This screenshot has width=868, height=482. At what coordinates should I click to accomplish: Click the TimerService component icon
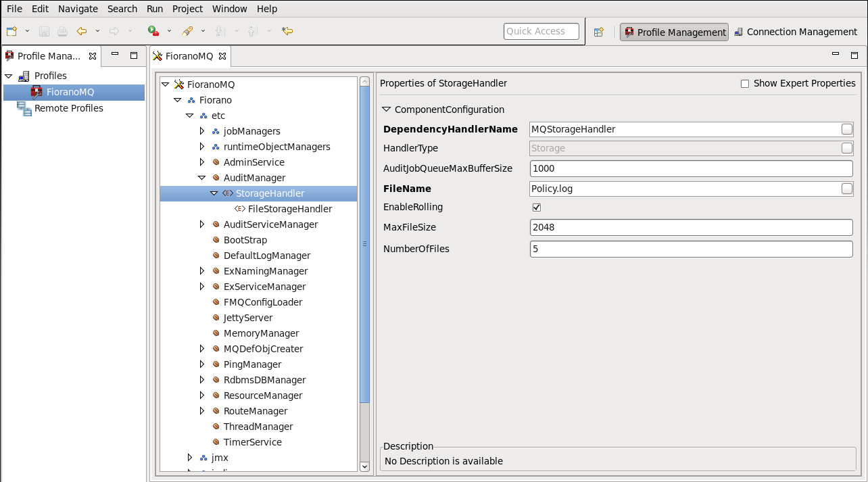216,442
